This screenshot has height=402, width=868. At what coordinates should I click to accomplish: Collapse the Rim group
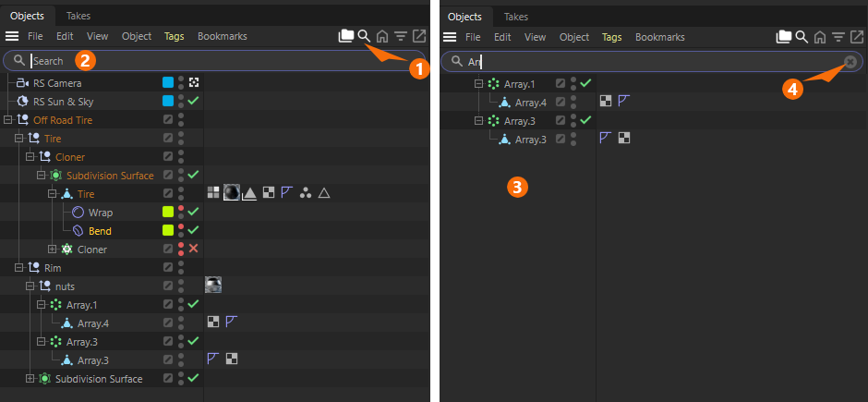18,267
